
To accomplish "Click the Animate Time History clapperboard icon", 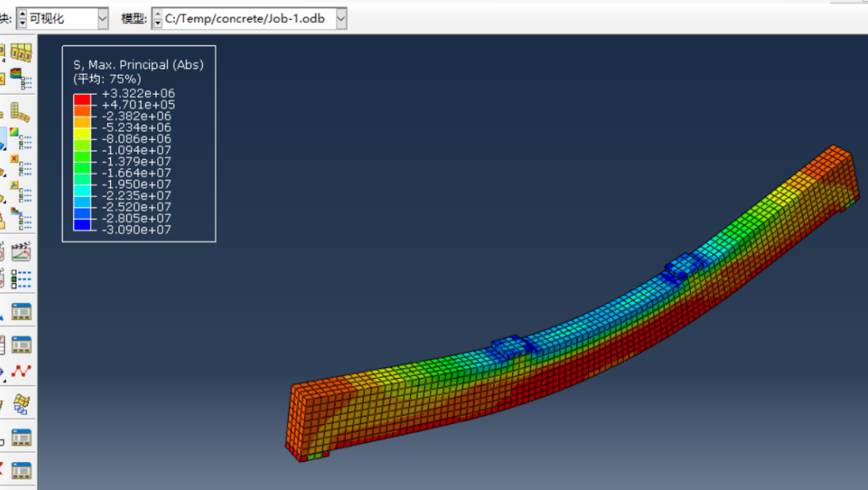I will (21, 250).
